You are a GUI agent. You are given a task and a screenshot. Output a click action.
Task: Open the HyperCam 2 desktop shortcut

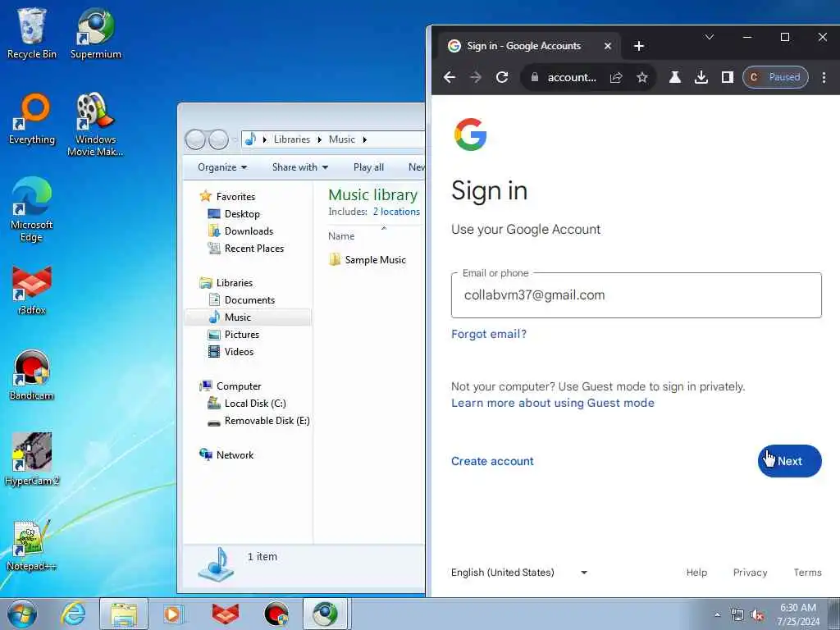32,459
